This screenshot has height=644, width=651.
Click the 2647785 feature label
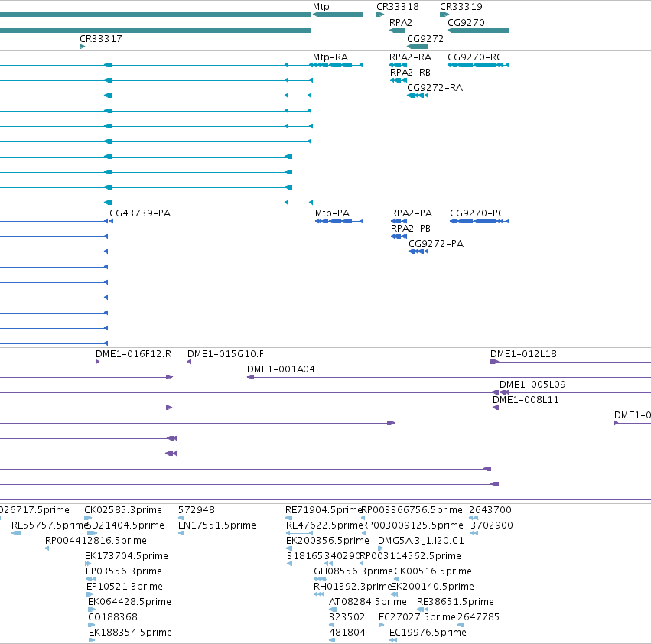(x=478, y=617)
